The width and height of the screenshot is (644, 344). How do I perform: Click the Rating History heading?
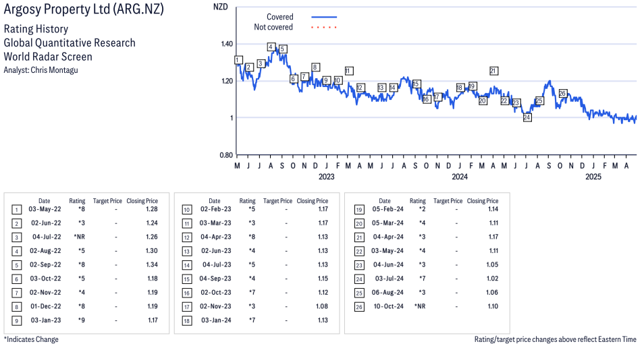36,29
